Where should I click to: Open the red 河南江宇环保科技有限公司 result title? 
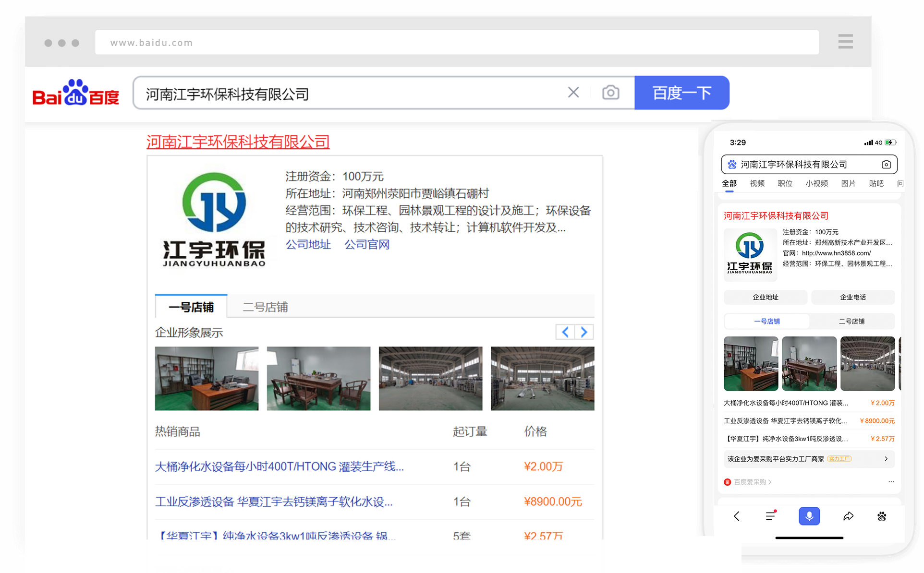(238, 142)
